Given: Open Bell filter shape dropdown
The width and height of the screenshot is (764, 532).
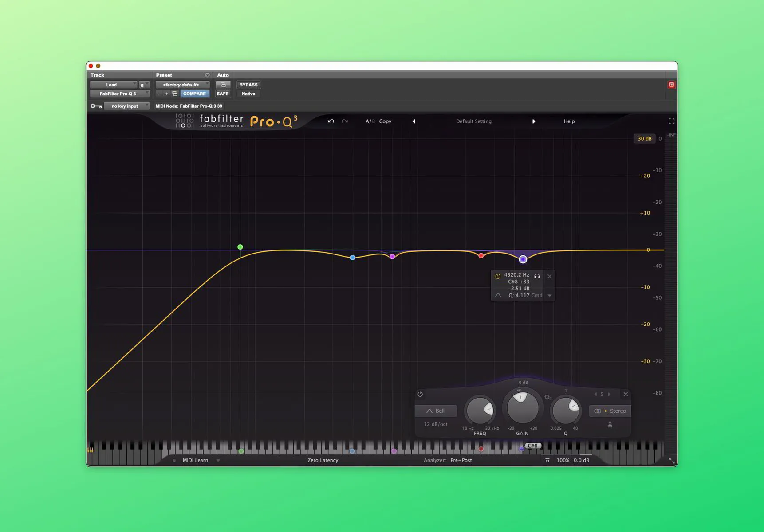Looking at the screenshot, I should click(436, 411).
